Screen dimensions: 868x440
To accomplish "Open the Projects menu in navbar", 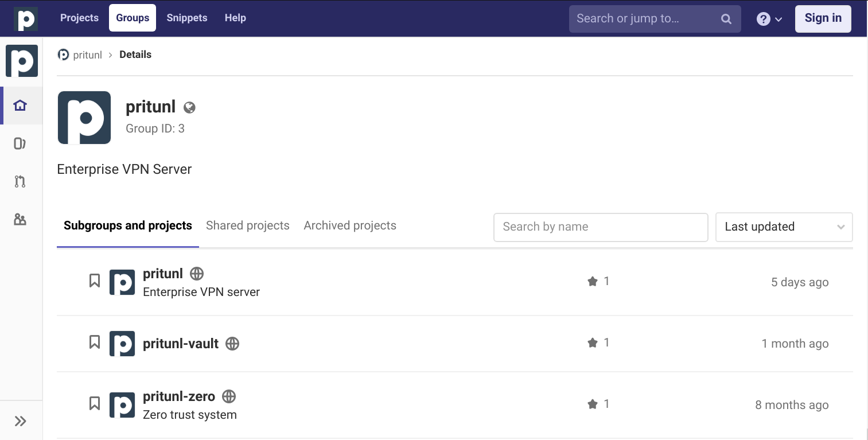I will point(79,18).
